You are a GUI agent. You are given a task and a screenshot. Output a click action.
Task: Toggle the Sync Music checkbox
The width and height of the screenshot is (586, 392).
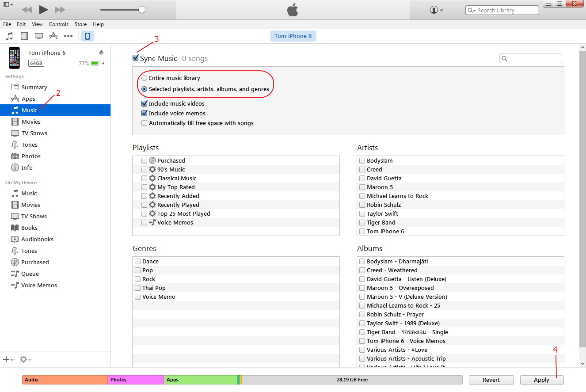tap(136, 58)
